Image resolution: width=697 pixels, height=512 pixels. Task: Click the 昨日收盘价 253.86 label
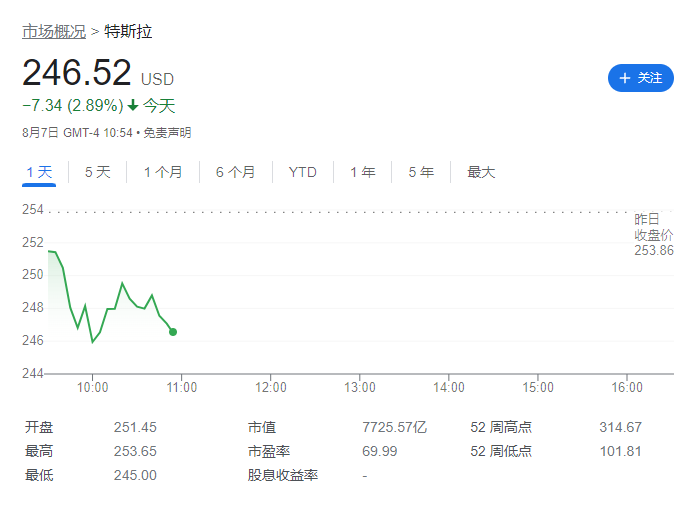(x=654, y=235)
